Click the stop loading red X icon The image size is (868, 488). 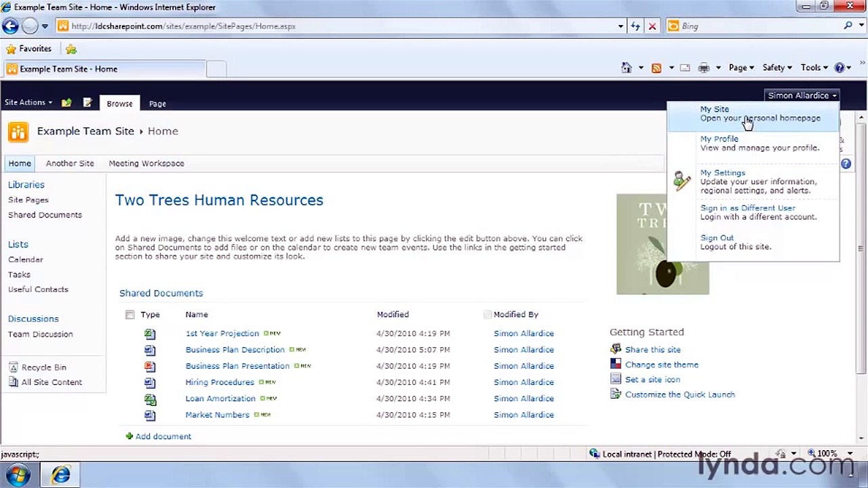(652, 26)
